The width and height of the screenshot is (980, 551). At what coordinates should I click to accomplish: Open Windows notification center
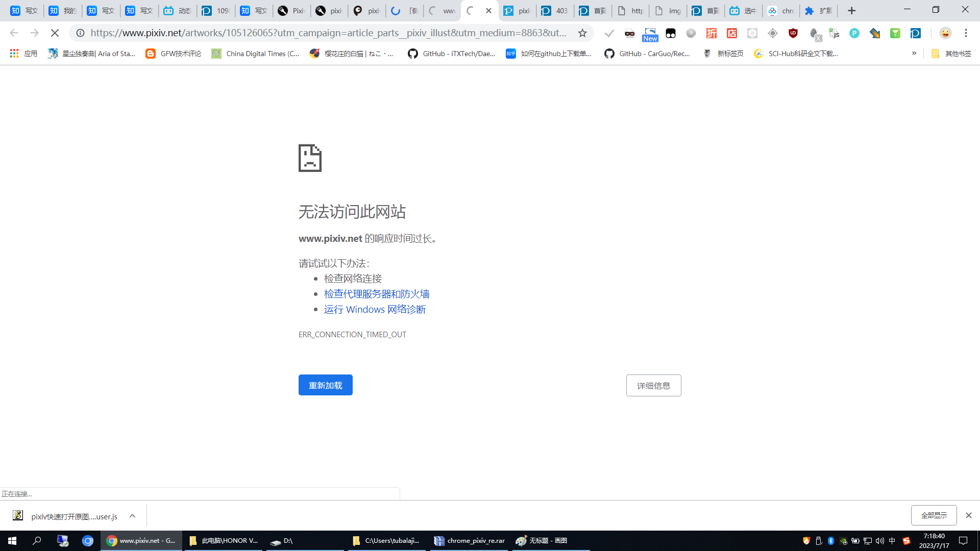(x=963, y=540)
